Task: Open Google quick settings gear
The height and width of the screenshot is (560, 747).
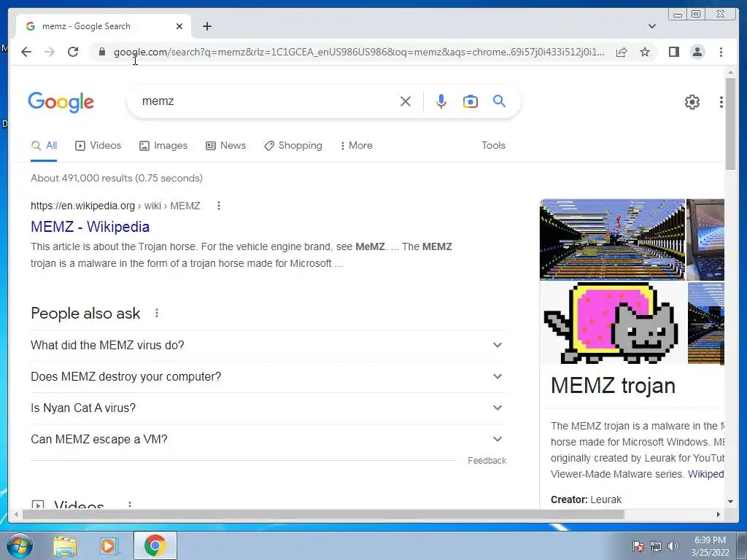Action: 692,102
